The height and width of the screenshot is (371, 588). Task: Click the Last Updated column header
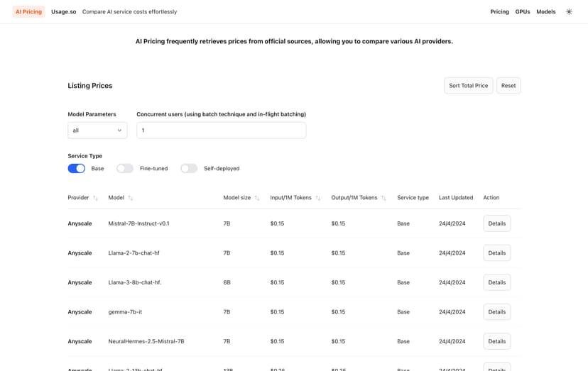456,197
